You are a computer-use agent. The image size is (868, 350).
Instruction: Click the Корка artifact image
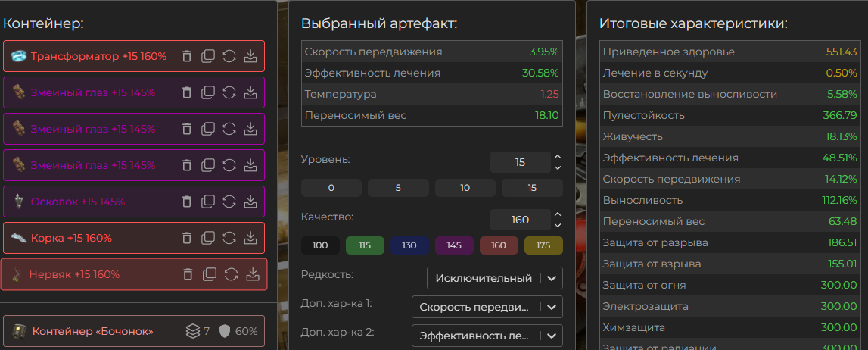pos(19,238)
